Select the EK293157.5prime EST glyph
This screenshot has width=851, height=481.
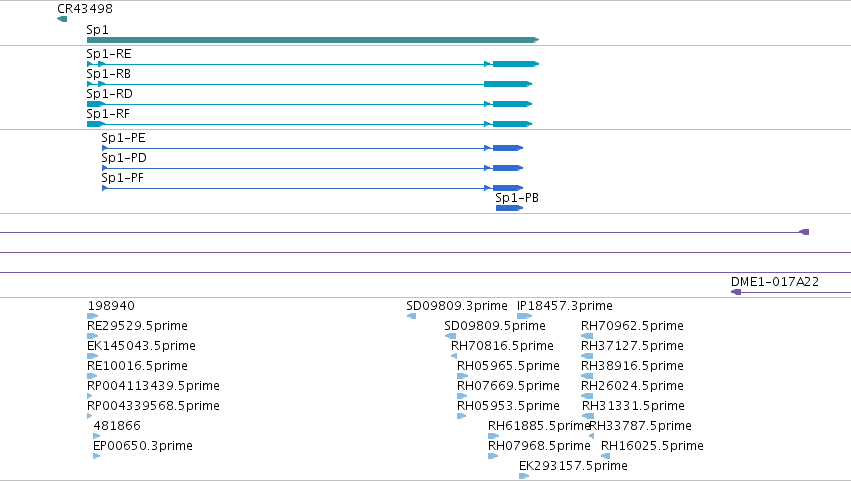click(x=524, y=476)
